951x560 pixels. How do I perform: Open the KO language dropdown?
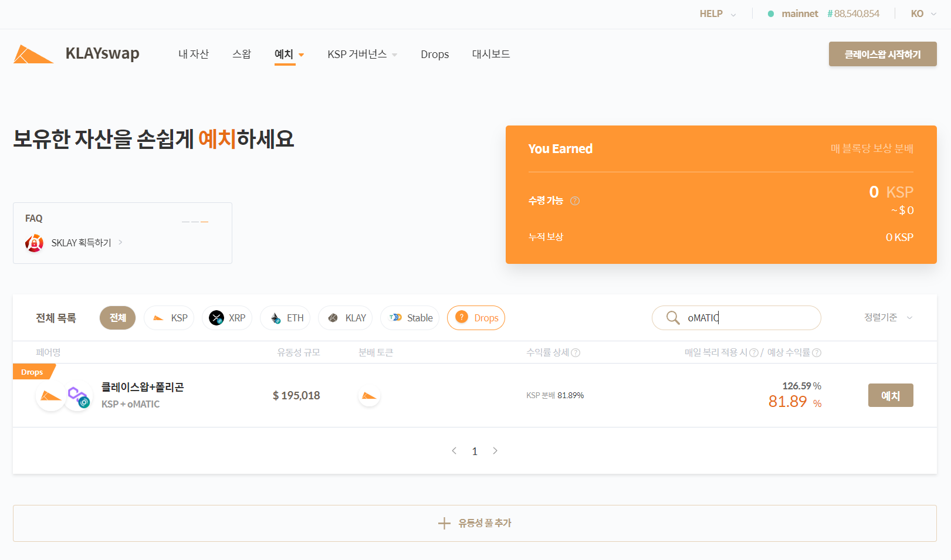pyautogui.click(x=923, y=13)
